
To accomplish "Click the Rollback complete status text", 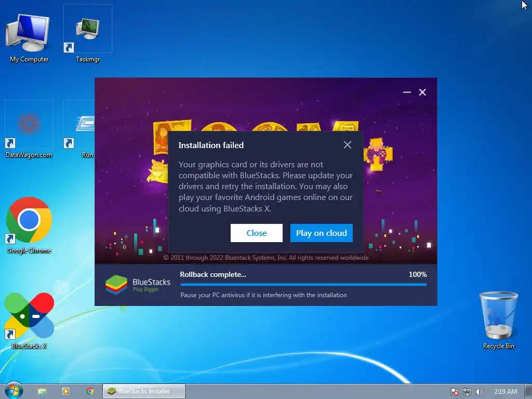I will (212, 274).
